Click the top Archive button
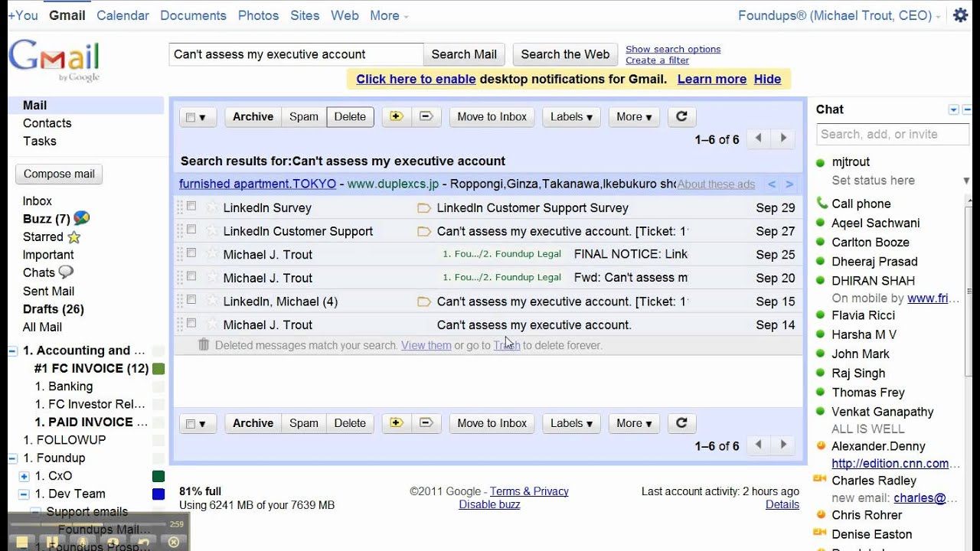This screenshot has width=980, height=551. point(253,116)
